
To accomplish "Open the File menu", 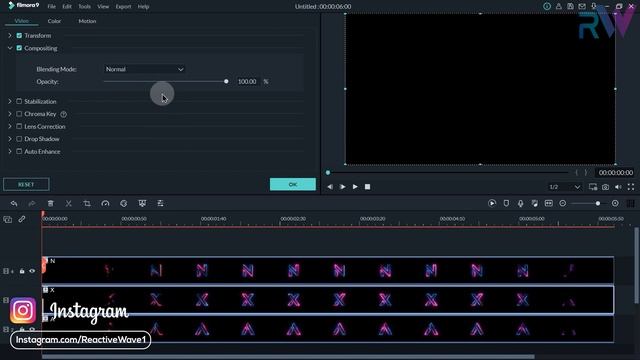I will (x=51, y=7).
